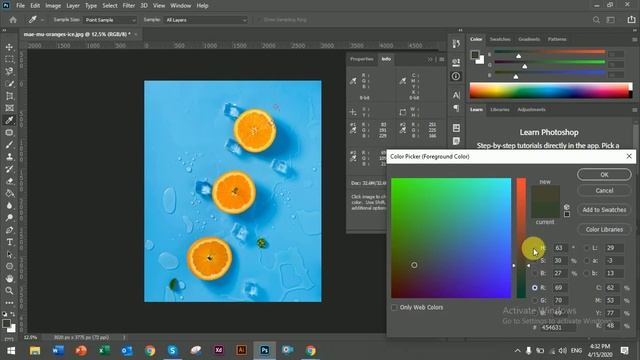Select the Move tool

(x=9, y=47)
